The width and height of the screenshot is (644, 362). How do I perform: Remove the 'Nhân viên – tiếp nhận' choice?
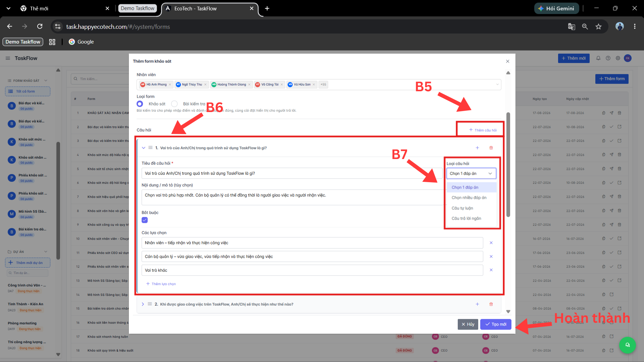click(491, 243)
